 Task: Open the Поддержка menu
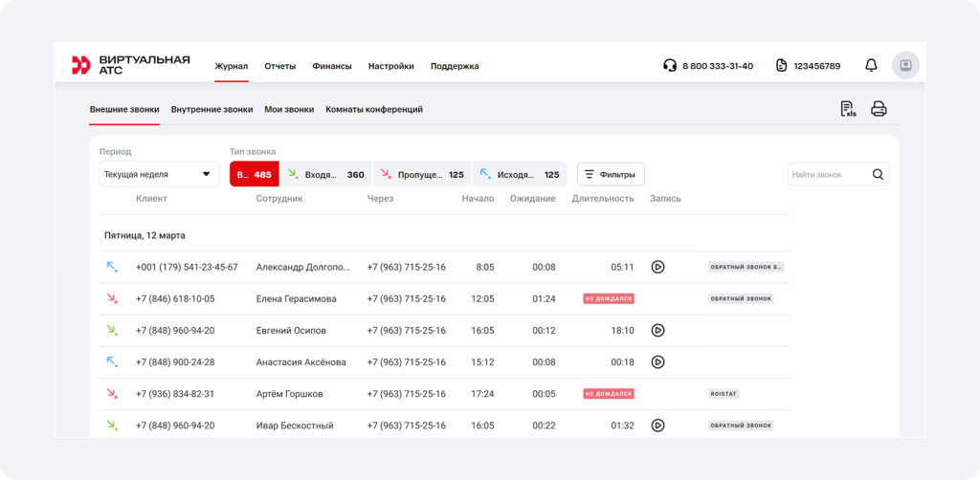pyautogui.click(x=455, y=66)
